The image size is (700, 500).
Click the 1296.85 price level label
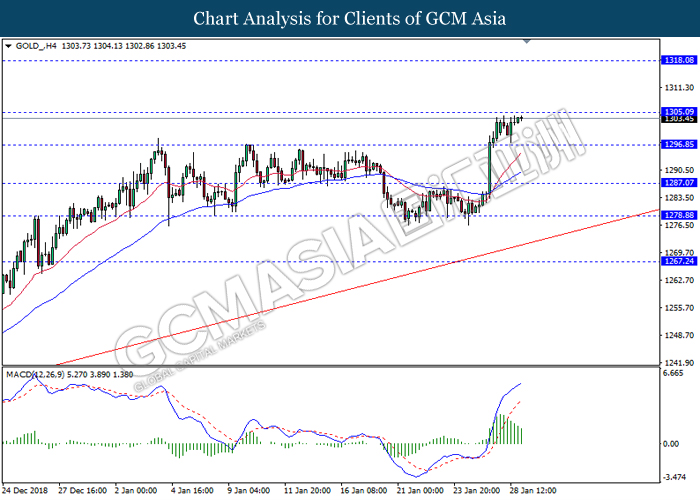(x=679, y=144)
